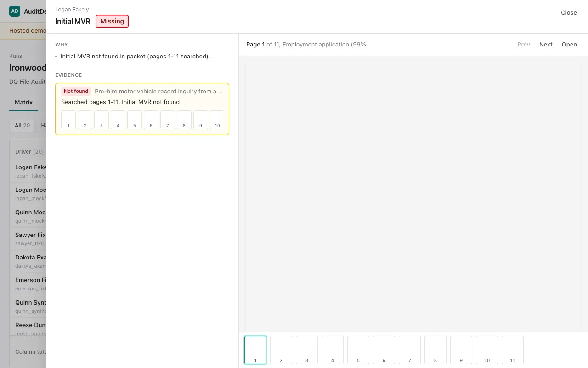Open evidence thumbnail page 2

click(85, 120)
